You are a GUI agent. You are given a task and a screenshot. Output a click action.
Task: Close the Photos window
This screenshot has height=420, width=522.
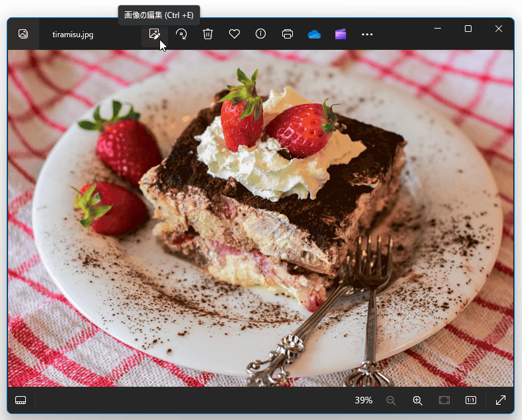point(499,29)
